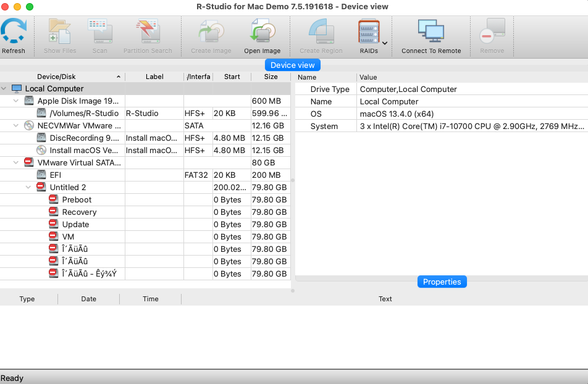This screenshot has width=588, height=384.
Task: Click the 'Ready' status bar text
Action: [x=12, y=378]
